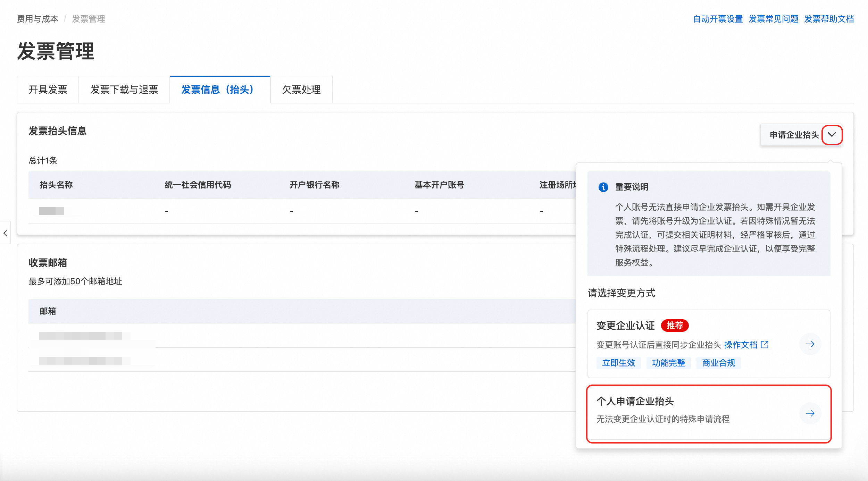Expand the 申请企业抬头 dropdown arrow
Screen dimensions: 868x481
tap(832, 135)
